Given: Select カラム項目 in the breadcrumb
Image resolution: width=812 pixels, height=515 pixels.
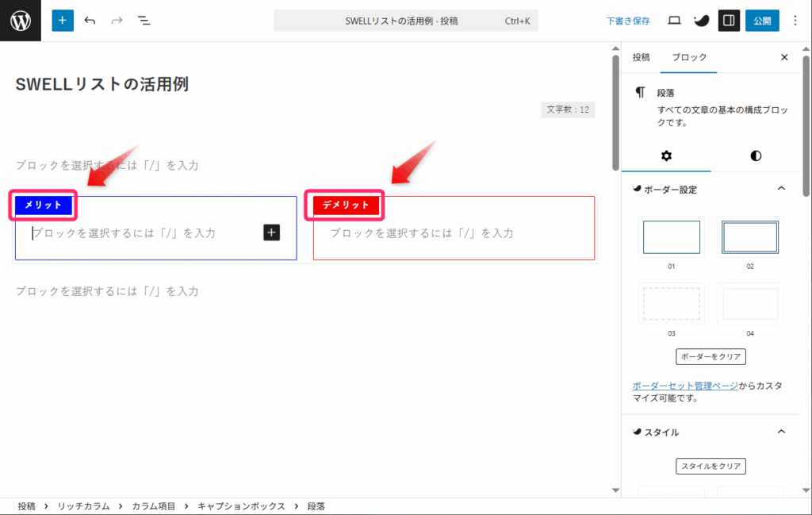Looking at the screenshot, I should coord(153,506).
